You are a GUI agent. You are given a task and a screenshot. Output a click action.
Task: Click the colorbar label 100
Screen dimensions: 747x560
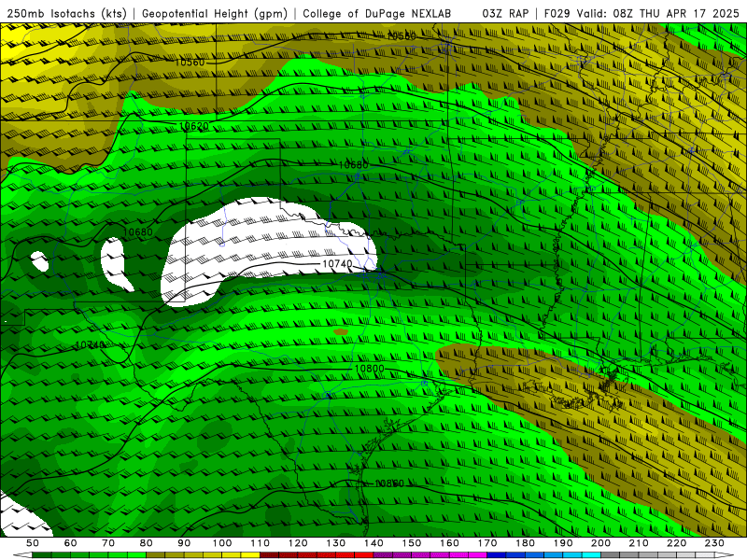click(x=222, y=543)
